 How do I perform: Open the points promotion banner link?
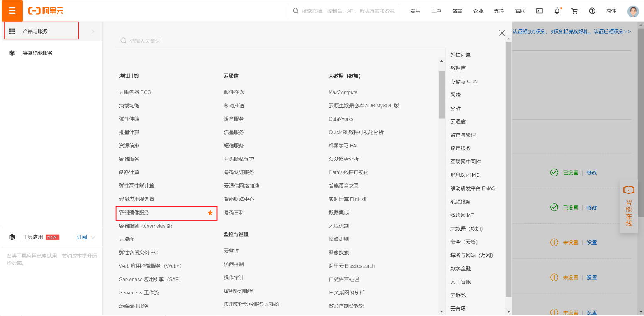click(x=572, y=31)
